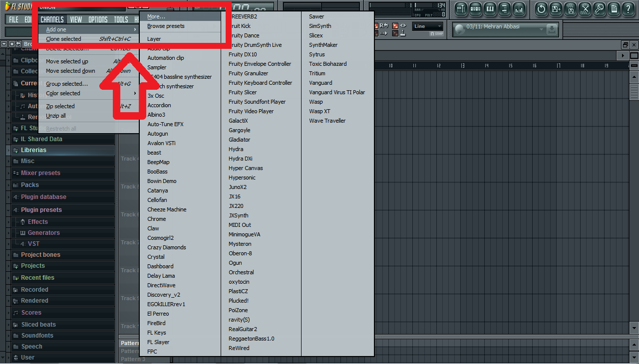Click the question mark help icon
639x364 pixels.
(629, 8)
